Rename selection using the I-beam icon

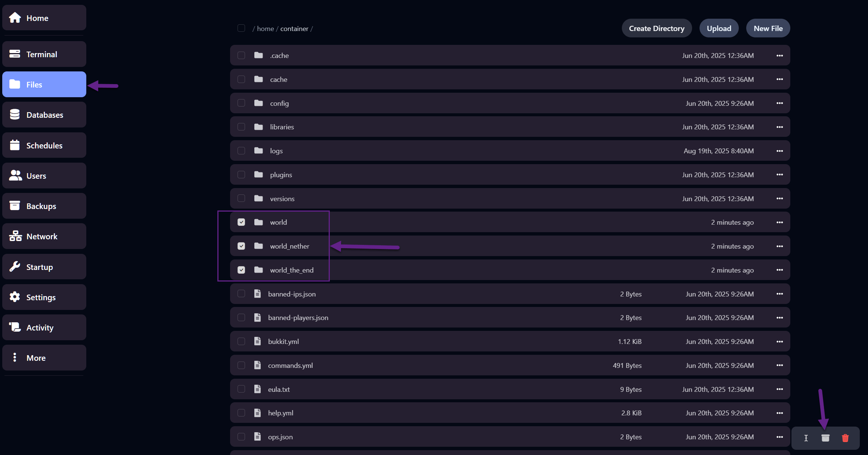[806, 437]
